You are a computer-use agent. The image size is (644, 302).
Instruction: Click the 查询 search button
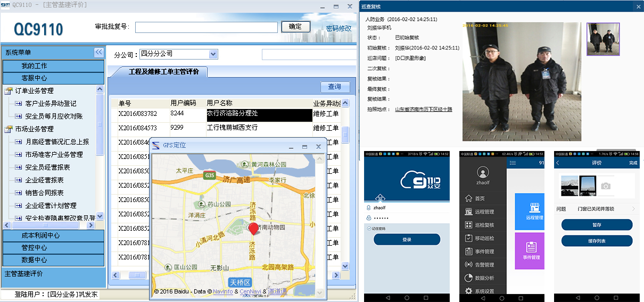[x=335, y=87]
